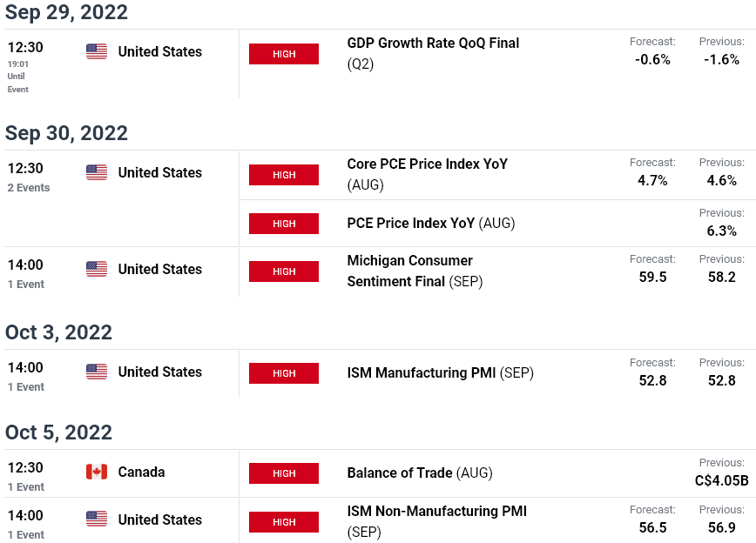Select the Oct 3, 2022 date heading
The image size is (756, 543).
click(58, 332)
